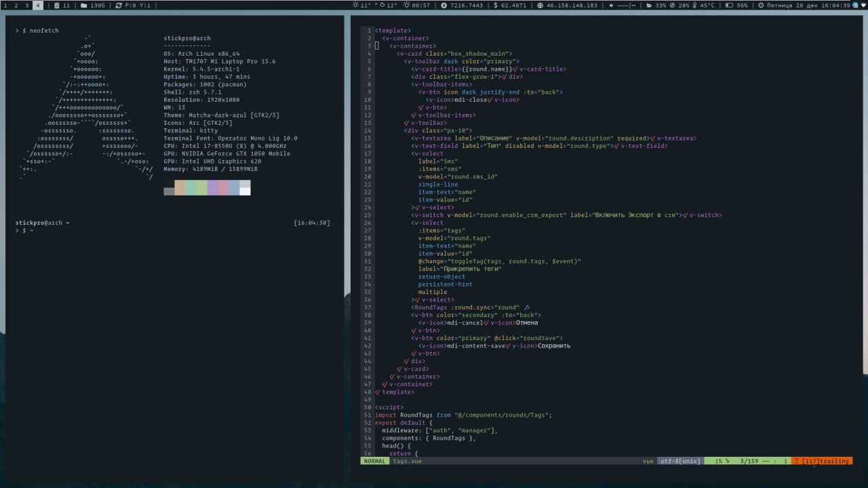Click the v-switch tag opening on line 25
Screen dimensions: 868x488
pyautogui.click(x=429, y=215)
